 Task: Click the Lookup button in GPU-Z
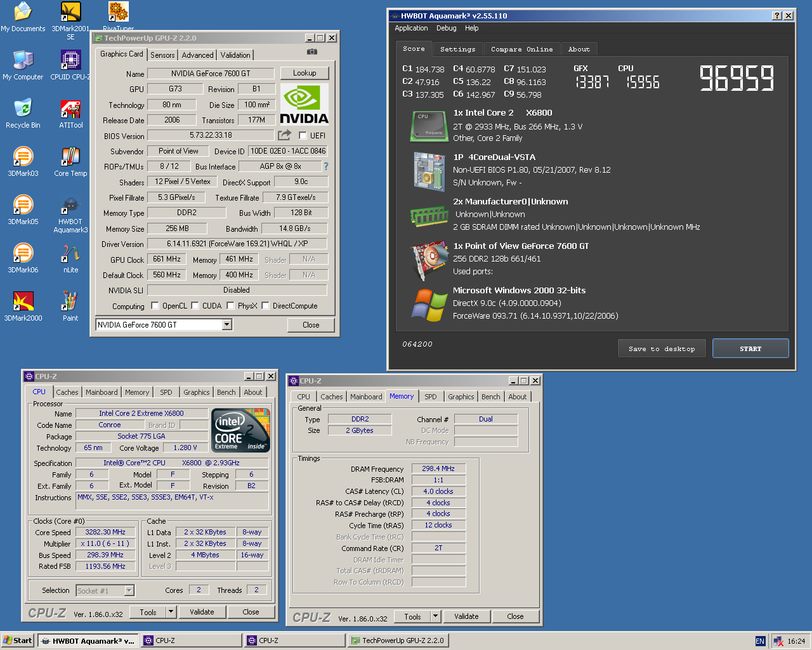point(304,73)
